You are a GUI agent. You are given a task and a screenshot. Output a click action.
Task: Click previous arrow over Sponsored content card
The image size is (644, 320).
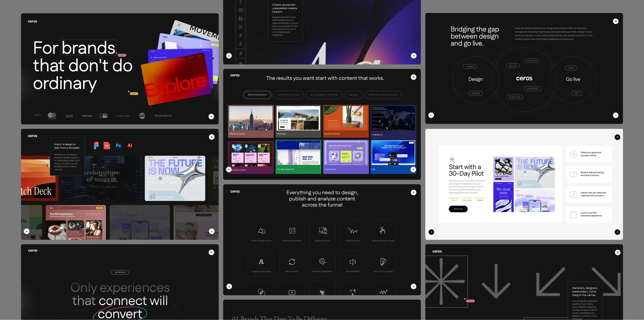click(x=229, y=169)
